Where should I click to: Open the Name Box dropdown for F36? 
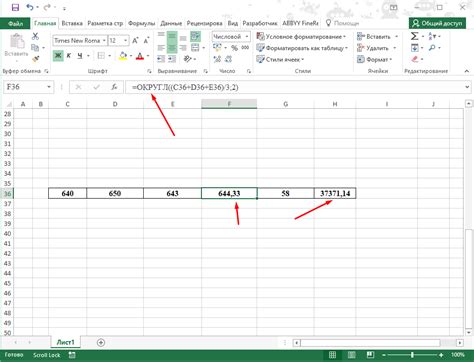pyautogui.click(x=49, y=87)
